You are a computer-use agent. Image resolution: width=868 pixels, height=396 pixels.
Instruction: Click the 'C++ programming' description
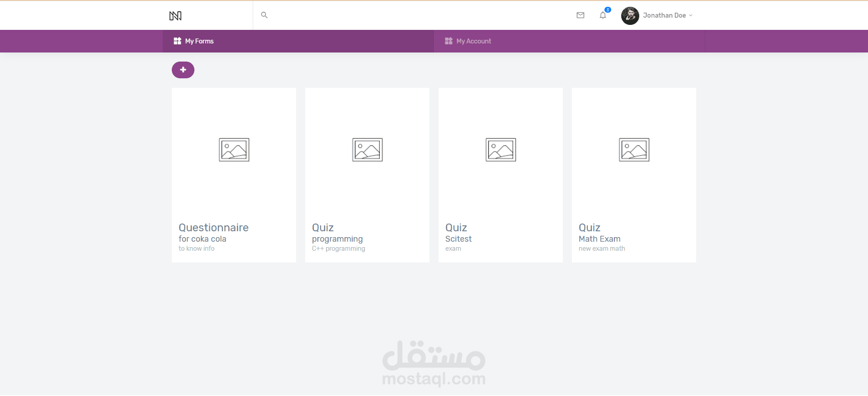tap(339, 248)
